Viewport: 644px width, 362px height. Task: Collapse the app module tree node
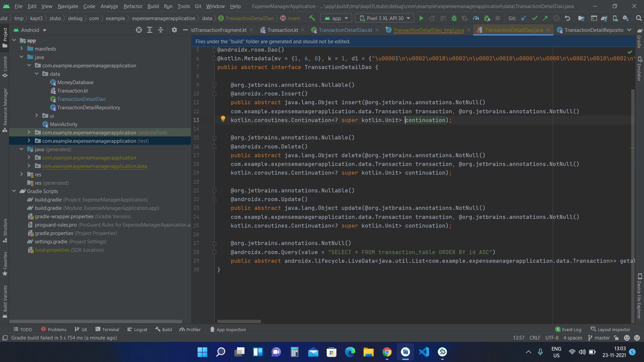14,40
